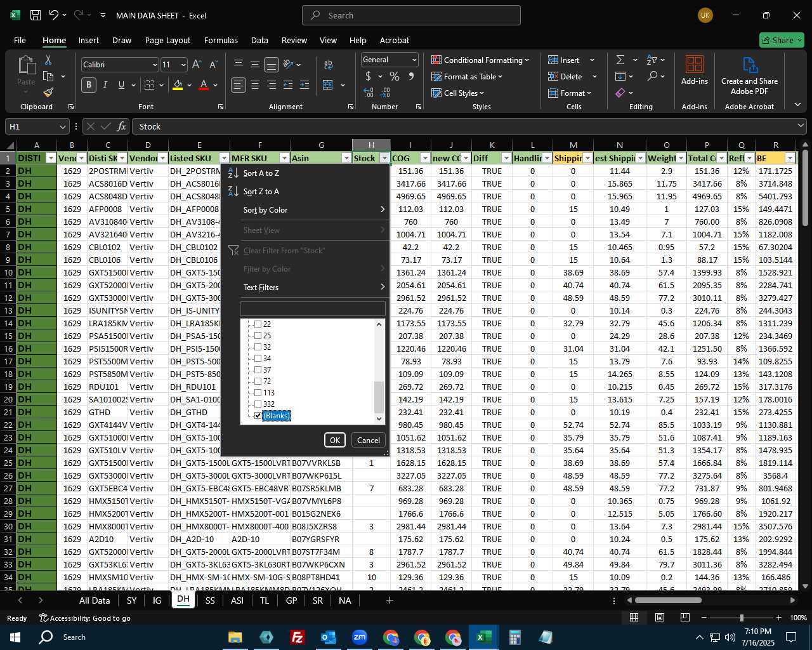Viewport: 812px width, 650px height.
Task: Open Conditional Formatting dropdown
Action: [480, 60]
